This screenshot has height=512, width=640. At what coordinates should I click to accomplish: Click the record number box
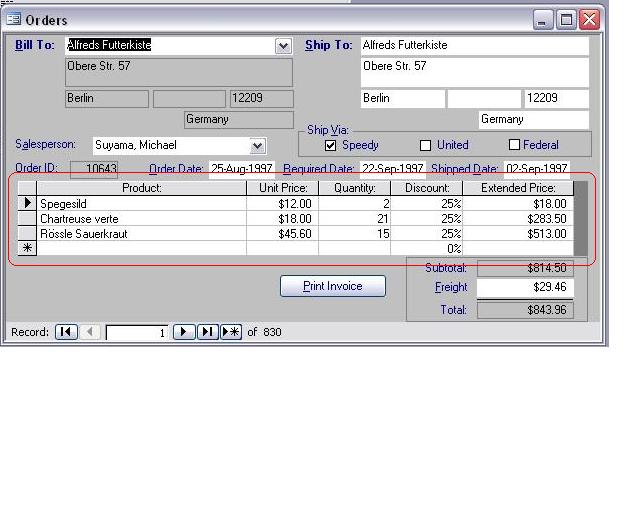pos(136,332)
